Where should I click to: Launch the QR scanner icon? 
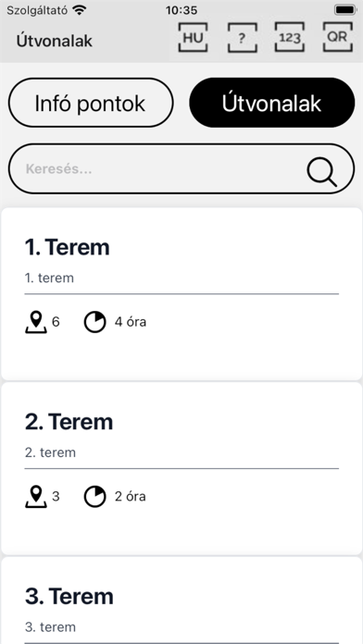337,37
